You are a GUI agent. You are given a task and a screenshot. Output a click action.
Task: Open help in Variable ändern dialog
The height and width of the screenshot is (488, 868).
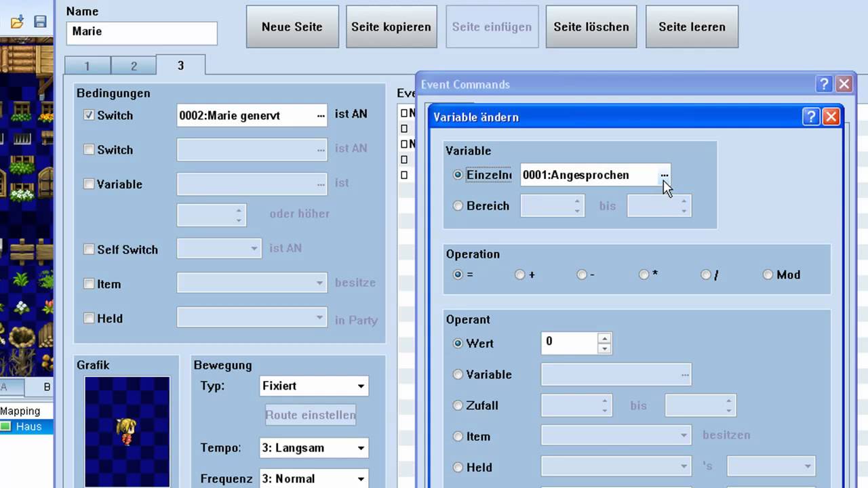click(x=811, y=117)
